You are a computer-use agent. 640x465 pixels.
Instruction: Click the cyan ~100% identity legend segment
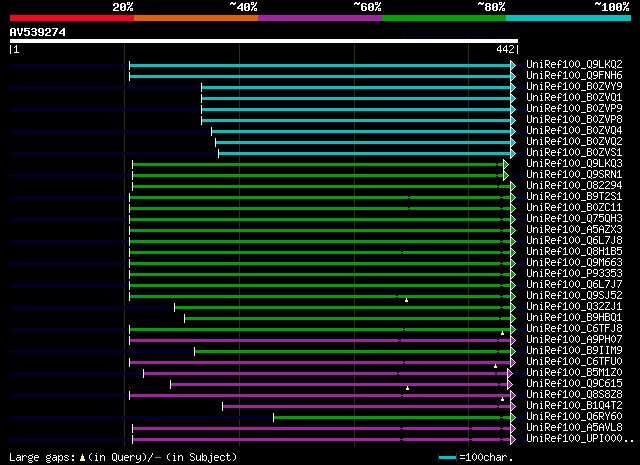coord(568,18)
